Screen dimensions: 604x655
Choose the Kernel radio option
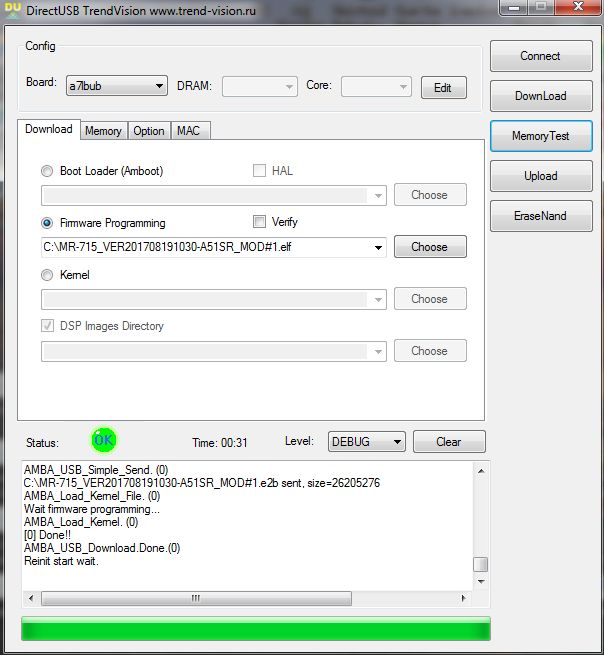47,275
